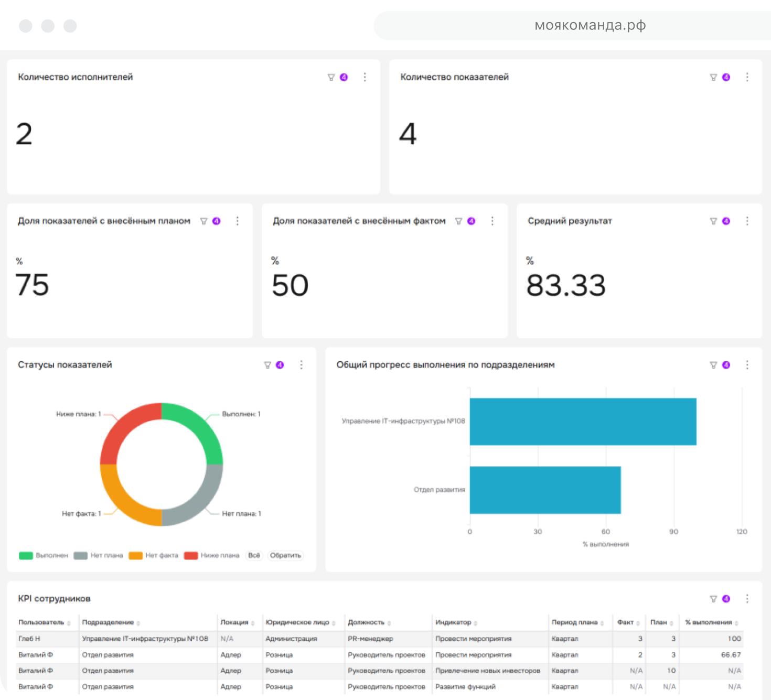Click filter icon on KPI сотрудников table
The image size is (771, 700).
pyautogui.click(x=713, y=599)
